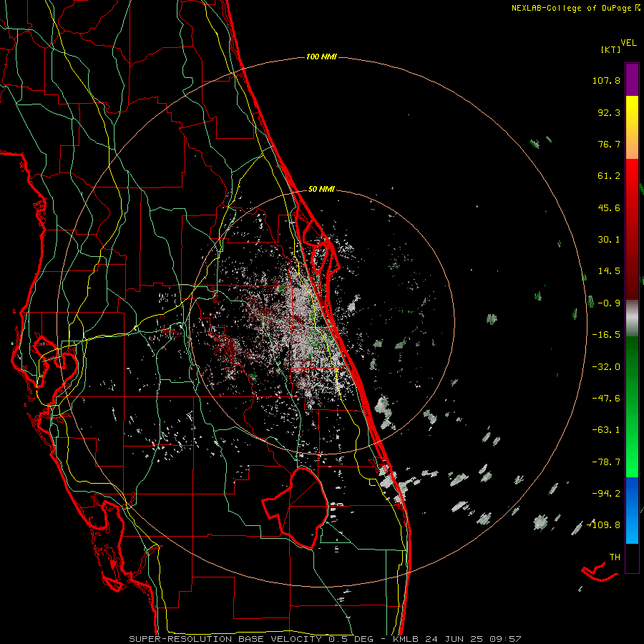The image size is (644, 644).
Task: Click the -16.5 velocity scale label
Action: [x=606, y=335]
